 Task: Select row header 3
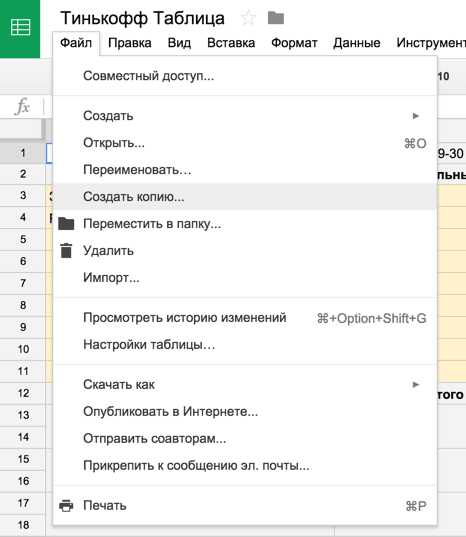pos(23,196)
